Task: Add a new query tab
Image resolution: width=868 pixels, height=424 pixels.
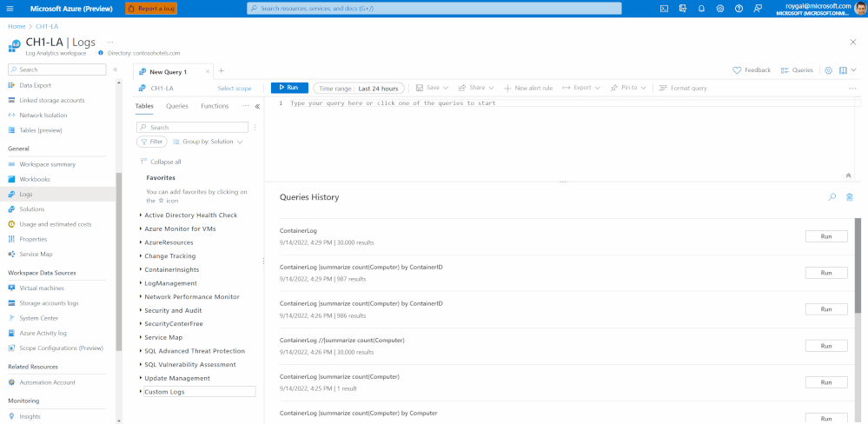Action: 221,71
